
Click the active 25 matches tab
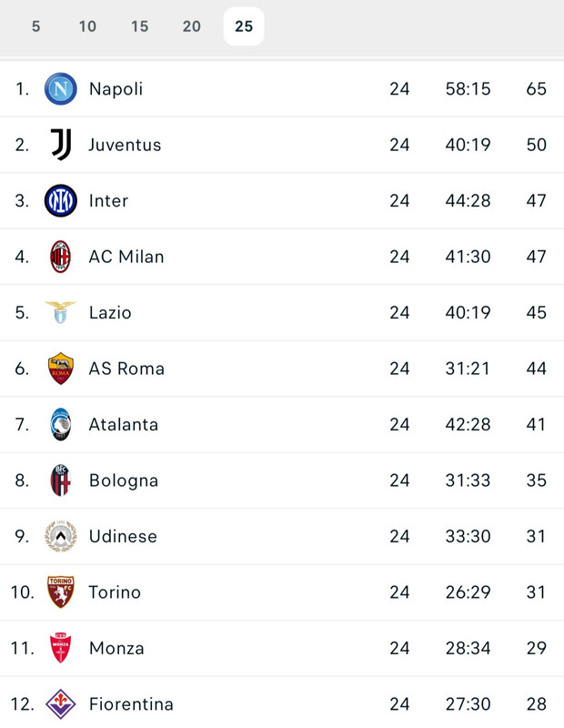(x=244, y=26)
